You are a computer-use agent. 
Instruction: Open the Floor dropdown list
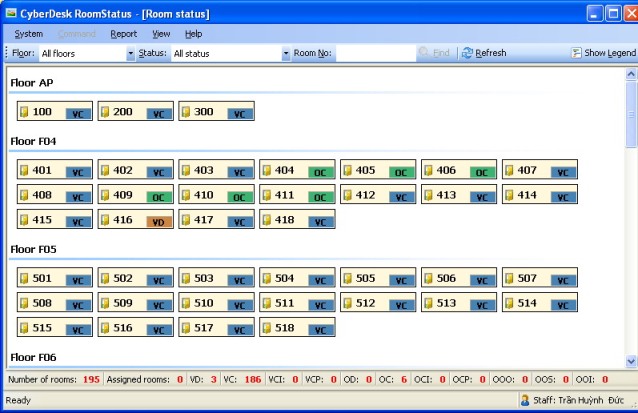coord(130,53)
